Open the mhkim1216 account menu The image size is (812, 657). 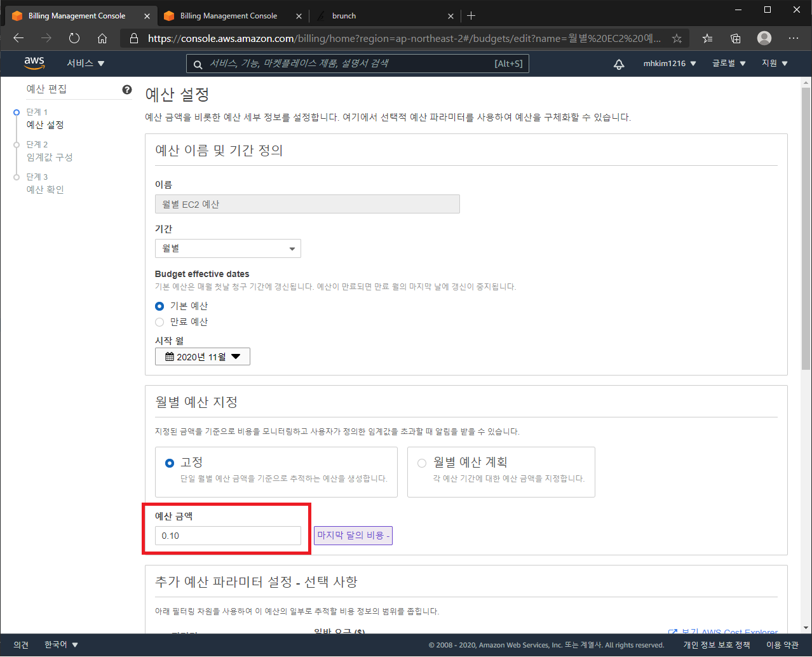click(670, 64)
